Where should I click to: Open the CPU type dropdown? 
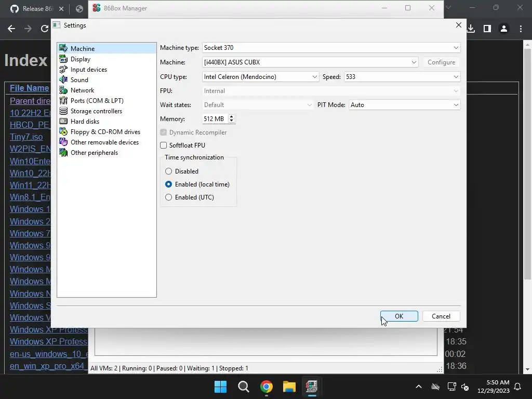coord(260,77)
